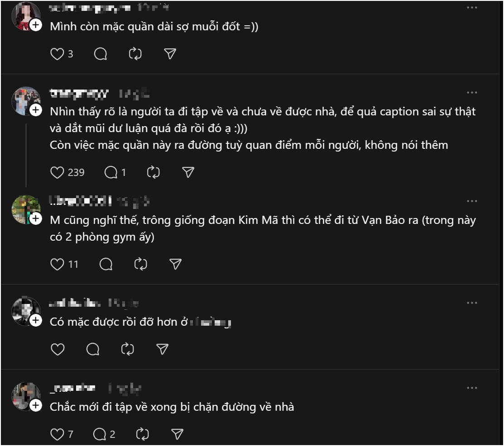This screenshot has width=504, height=446.
Task: Open the avatar of the 'Kim Mã' commenter
Action: 26,210
